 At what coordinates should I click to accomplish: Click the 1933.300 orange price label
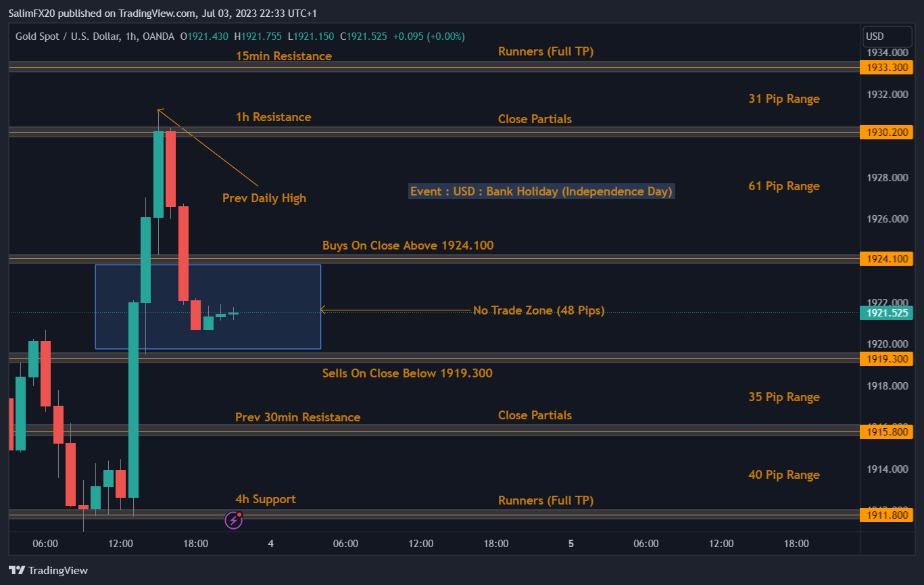point(886,67)
